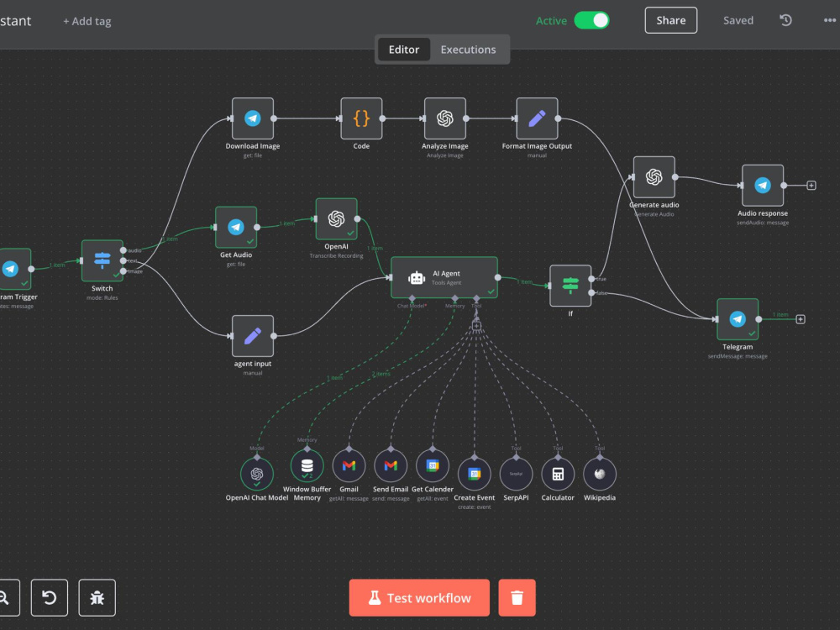Viewport: 840px width, 630px height.
Task: Delete with the red trash button
Action: tap(517, 597)
